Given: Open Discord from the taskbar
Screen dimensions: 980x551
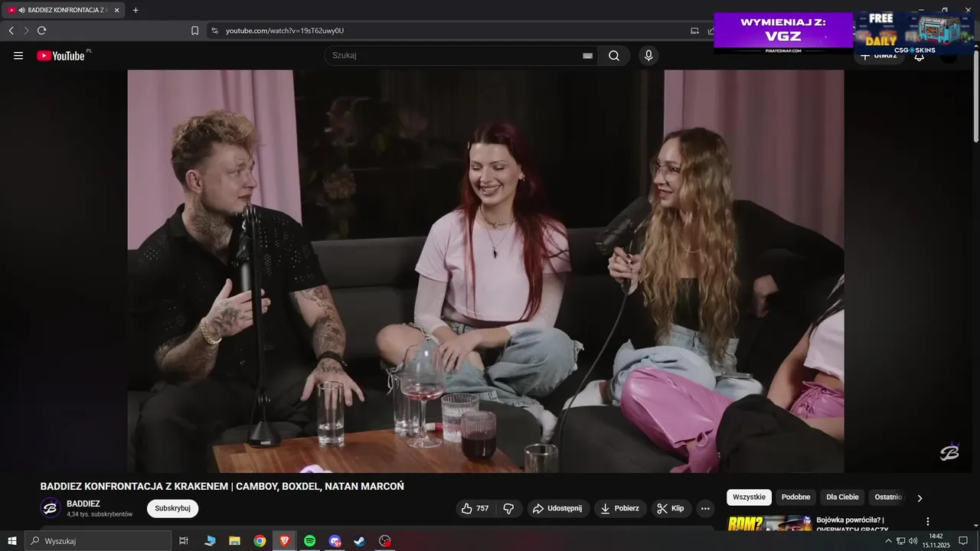Looking at the screenshot, I should coord(335,541).
